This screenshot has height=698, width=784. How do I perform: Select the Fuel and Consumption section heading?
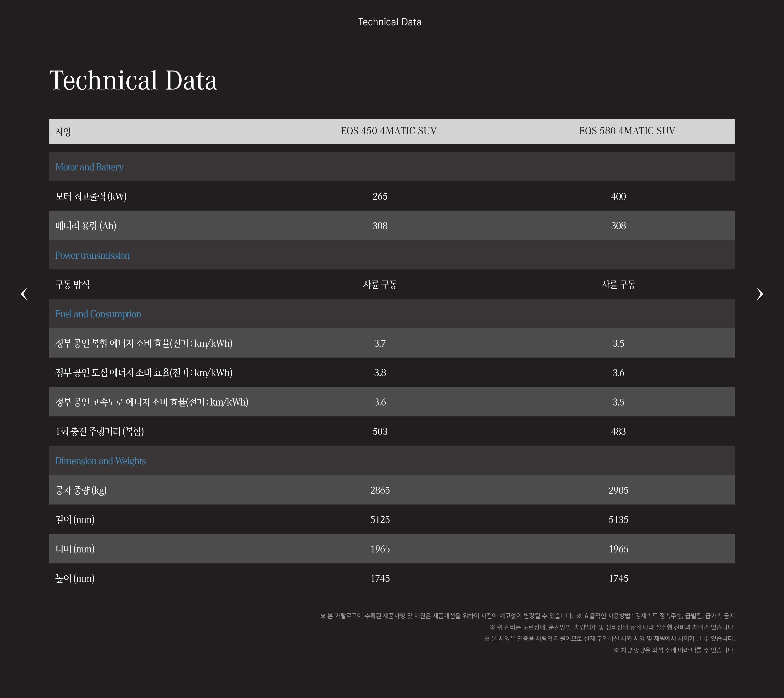pos(98,314)
